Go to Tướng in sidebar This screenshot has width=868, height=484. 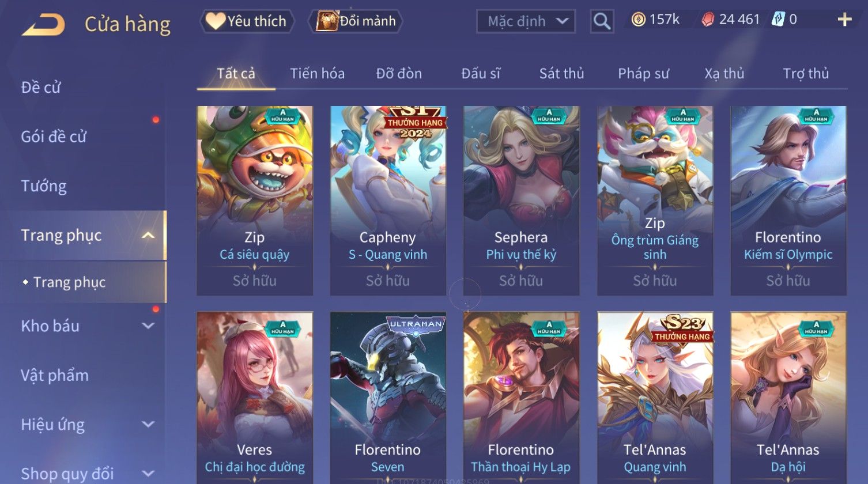44,186
